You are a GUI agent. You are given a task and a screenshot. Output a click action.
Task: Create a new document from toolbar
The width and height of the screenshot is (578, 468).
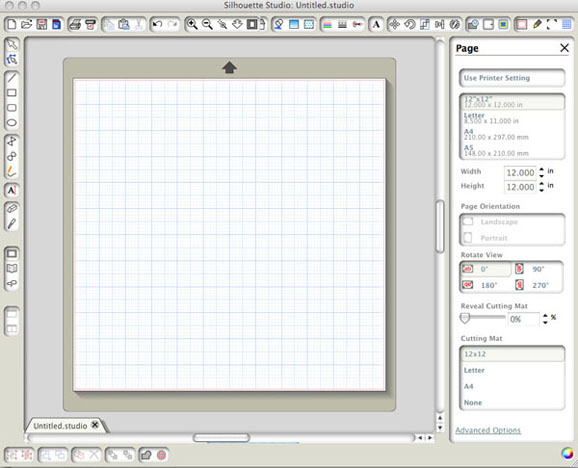[x=11, y=25]
